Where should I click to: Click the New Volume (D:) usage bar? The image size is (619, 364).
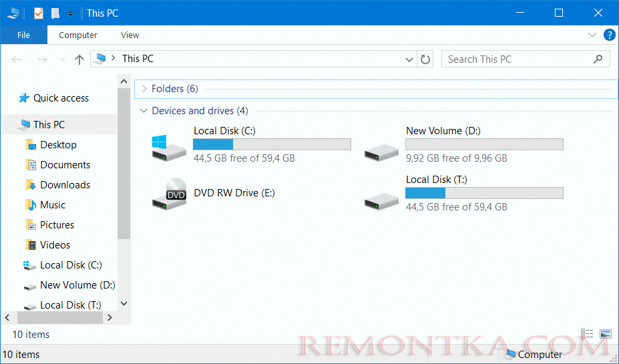point(484,144)
